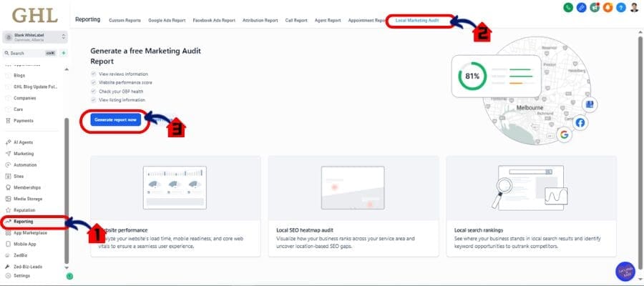Click the sidebar vertical scrollbar

pos(67,191)
